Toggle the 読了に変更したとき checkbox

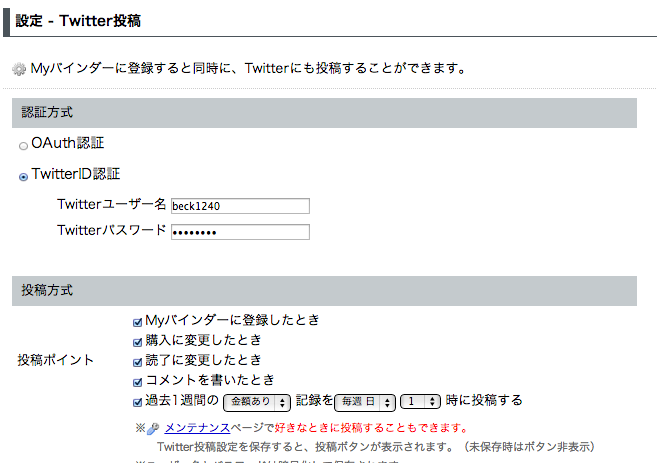click(138, 361)
